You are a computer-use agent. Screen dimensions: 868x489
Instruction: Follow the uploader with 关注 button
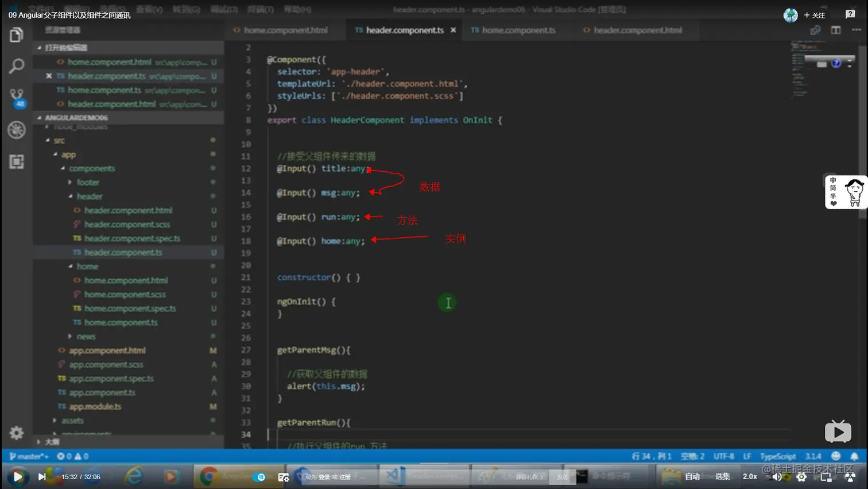pyautogui.click(x=815, y=15)
